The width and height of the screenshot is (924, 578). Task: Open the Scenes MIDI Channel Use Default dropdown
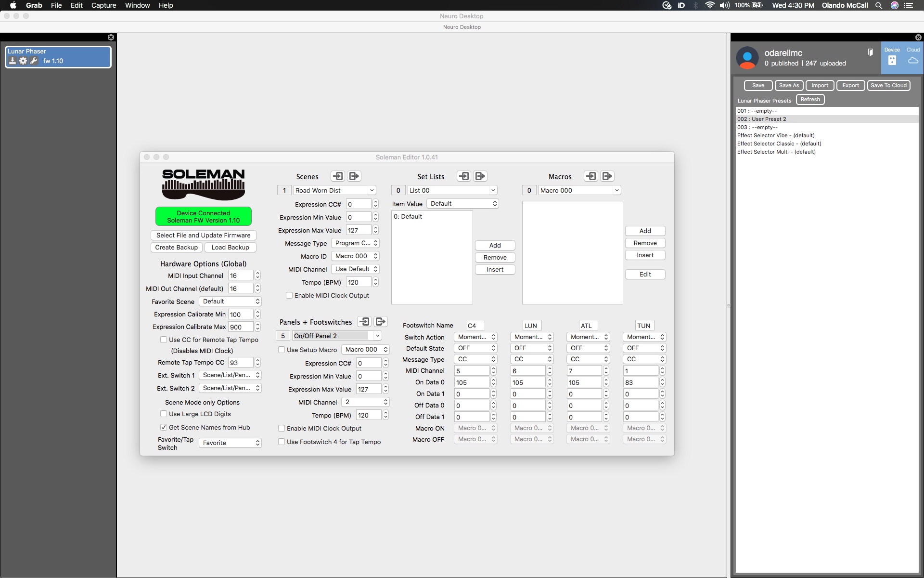click(355, 269)
